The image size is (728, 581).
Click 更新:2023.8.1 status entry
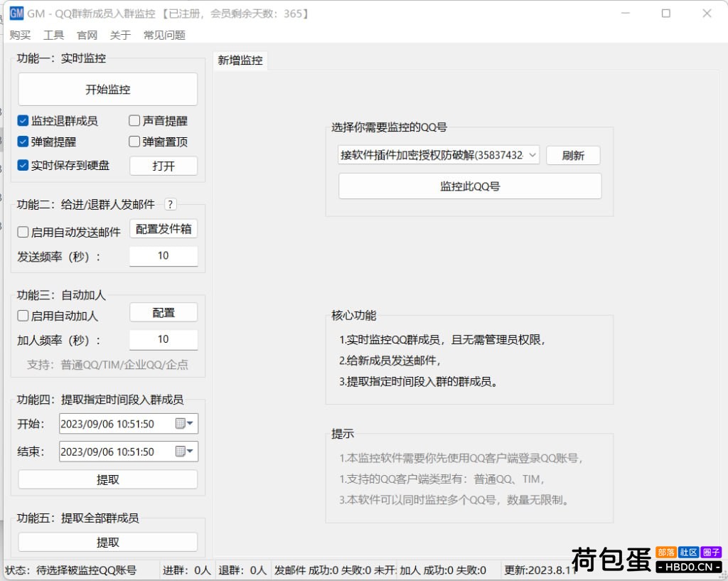540,570
